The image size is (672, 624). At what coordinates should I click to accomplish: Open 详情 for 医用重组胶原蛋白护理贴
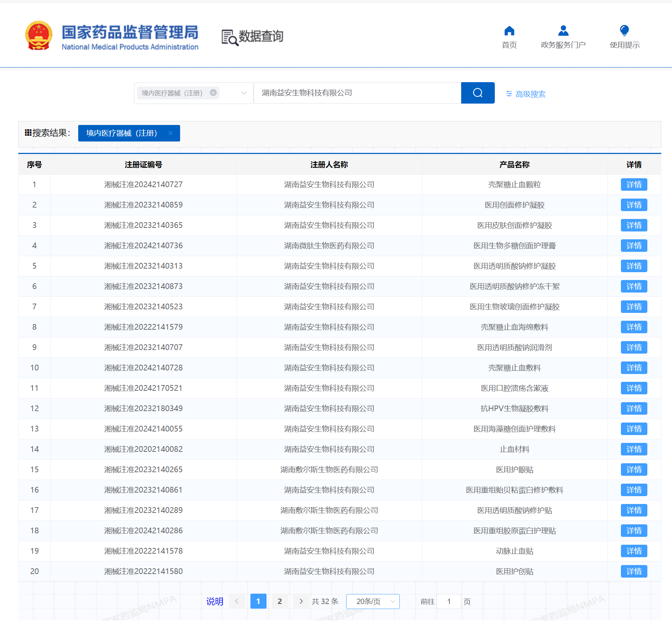634,531
